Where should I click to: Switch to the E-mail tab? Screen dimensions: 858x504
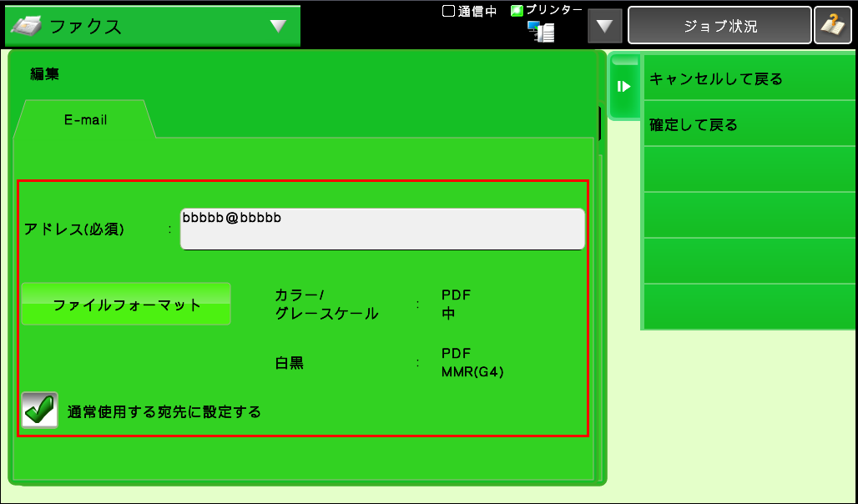coord(85,119)
